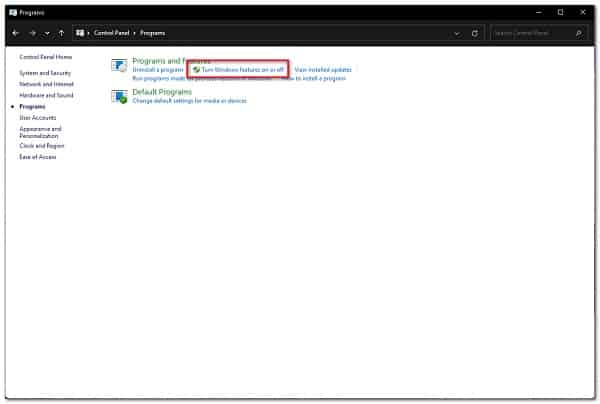Click the Control Panel address bar icon
This screenshot has width=600, height=404.
80,33
